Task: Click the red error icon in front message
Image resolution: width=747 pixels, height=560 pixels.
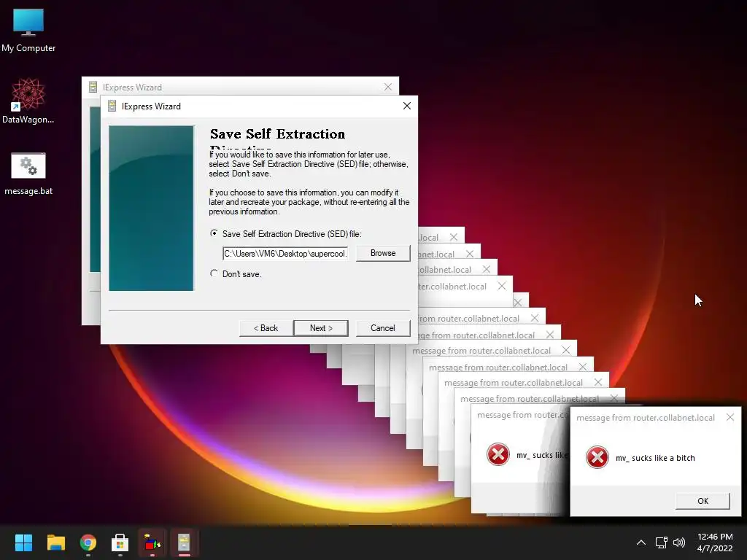Action: (597, 458)
